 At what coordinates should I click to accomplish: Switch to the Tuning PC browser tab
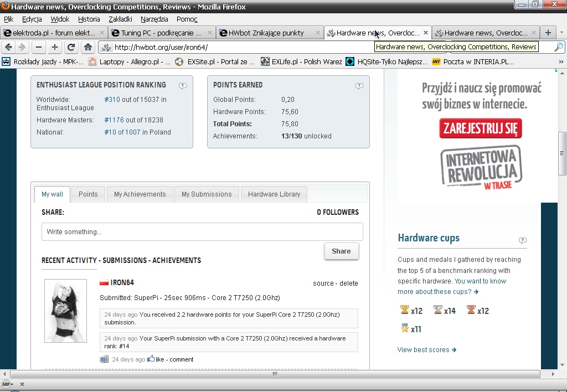tap(162, 33)
